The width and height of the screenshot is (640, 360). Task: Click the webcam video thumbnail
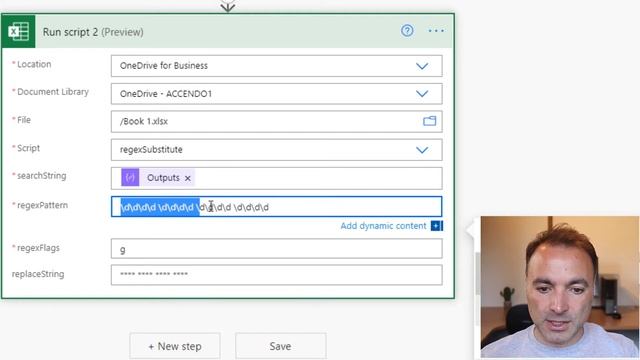click(560, 287)
